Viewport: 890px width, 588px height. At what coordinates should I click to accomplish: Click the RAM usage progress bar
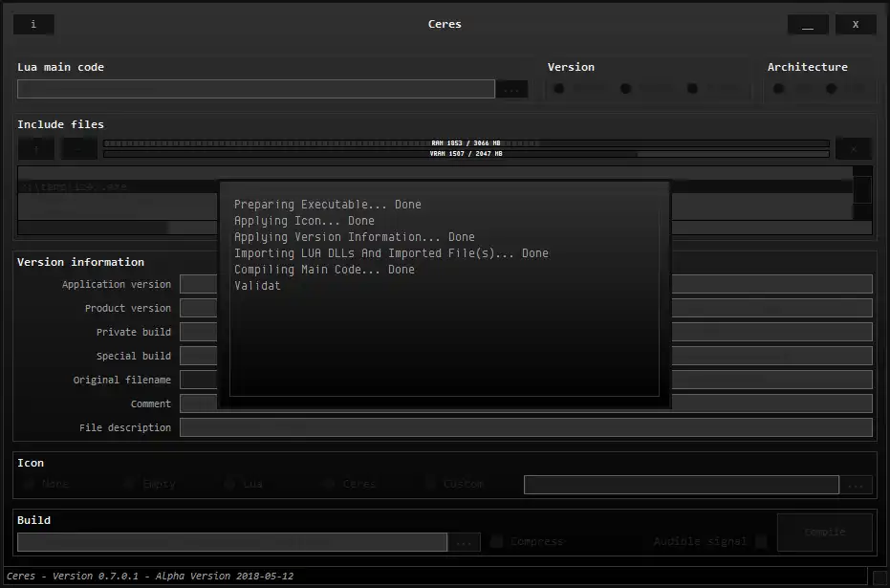(466, 143)
